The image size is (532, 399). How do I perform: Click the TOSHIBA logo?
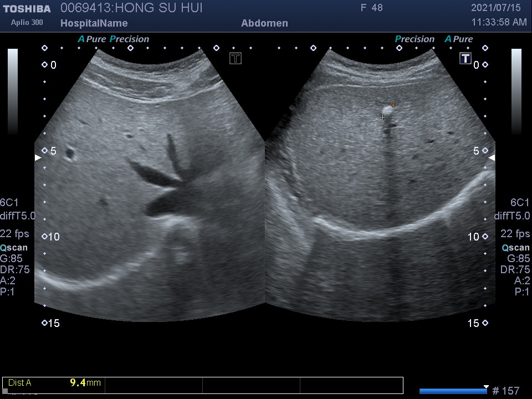click(x=27, y=9)
